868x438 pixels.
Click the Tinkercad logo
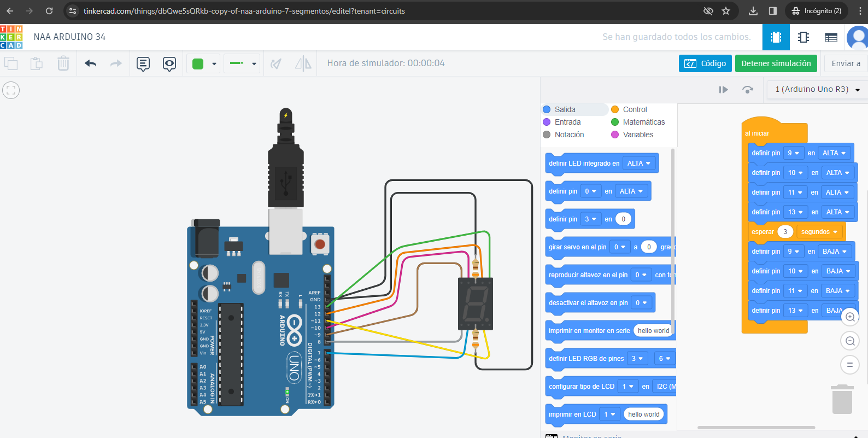click(x=11, y=37)
